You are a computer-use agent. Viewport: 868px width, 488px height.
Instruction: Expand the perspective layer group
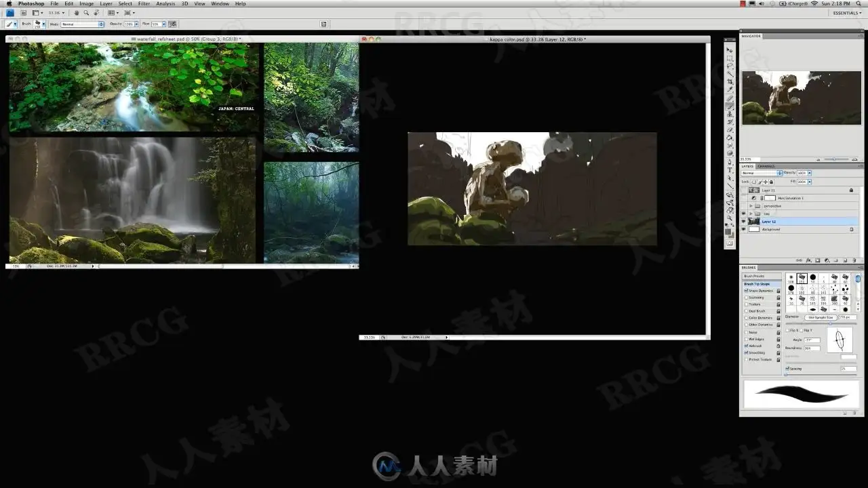(x=751, y=206)
